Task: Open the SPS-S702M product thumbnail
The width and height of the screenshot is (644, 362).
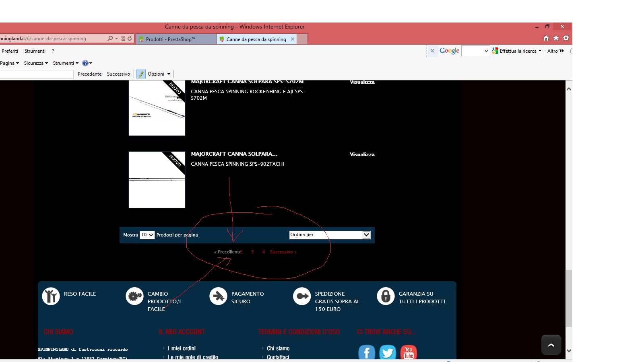Action: (x=157, y=108)
